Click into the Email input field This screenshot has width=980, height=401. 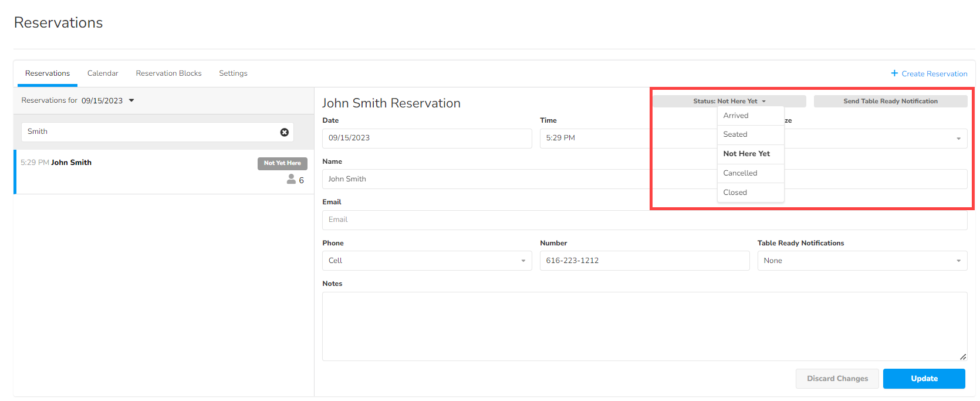tap(644, 220)
